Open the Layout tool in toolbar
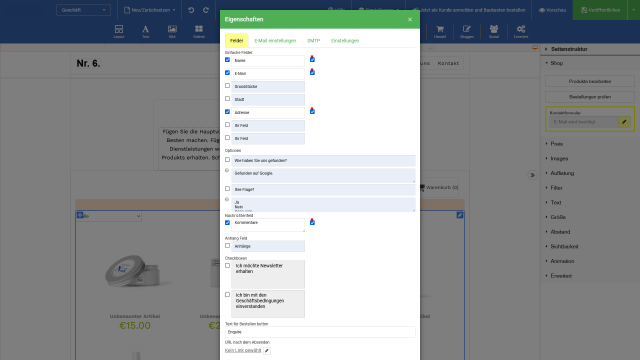Image resolution: width=640 pixels, height=360 pixels. click(119, 31)
